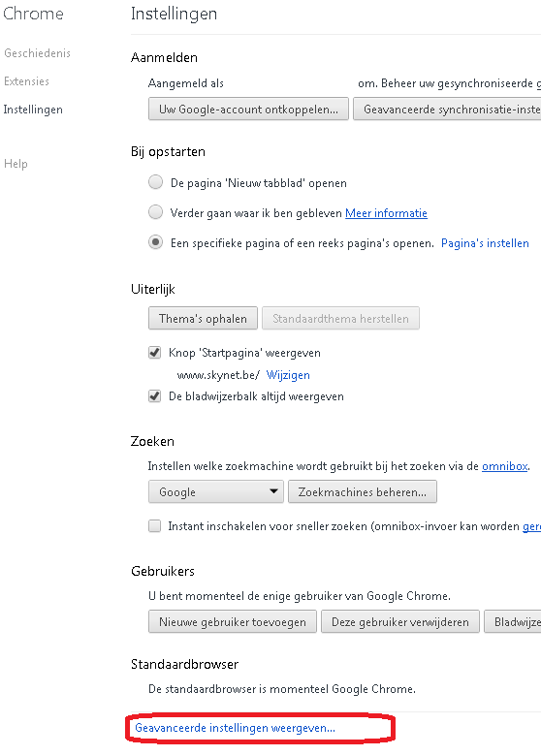Expand the Google search engine dropdown
Image resolution: width=541 pixels, height=756 pixels.
pyautogui.click(x=216, y=491)
